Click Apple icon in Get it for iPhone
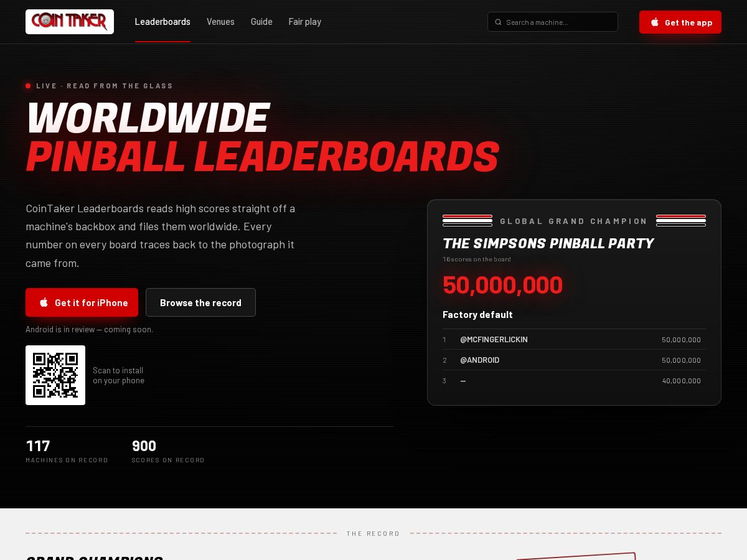 (x=44, y=302)
